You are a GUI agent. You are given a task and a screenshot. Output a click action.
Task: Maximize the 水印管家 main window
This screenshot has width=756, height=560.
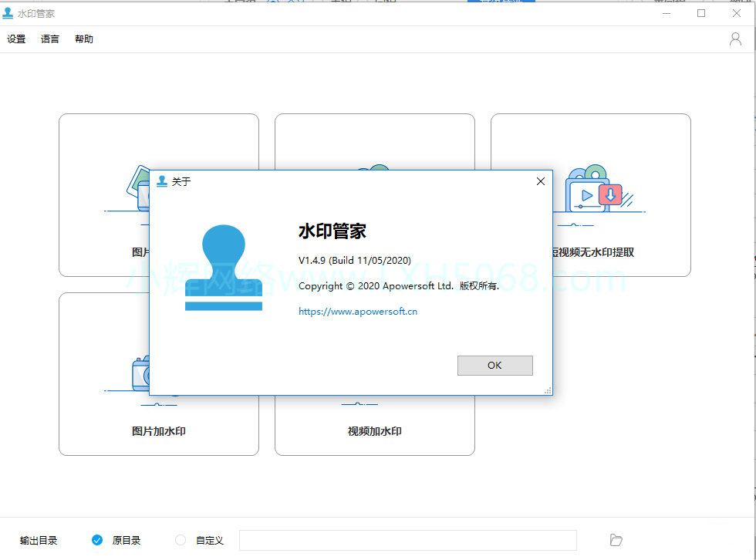(701, 13)
